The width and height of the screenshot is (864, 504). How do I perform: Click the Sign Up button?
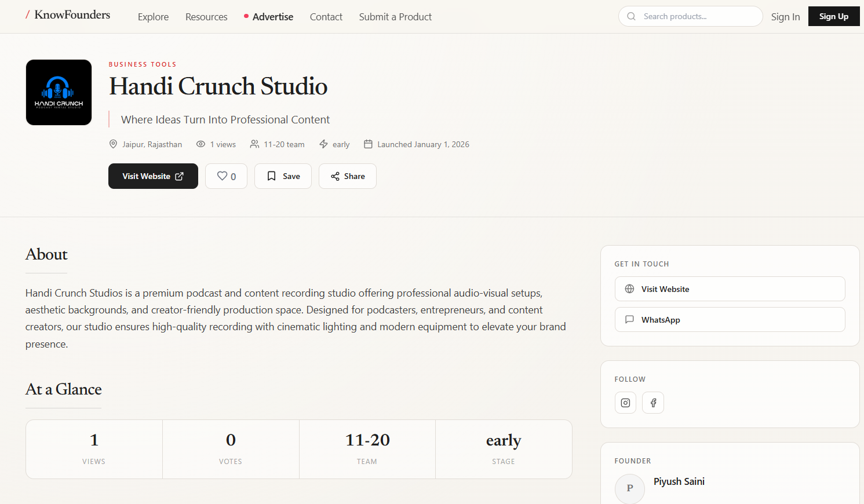click(834, 16)
